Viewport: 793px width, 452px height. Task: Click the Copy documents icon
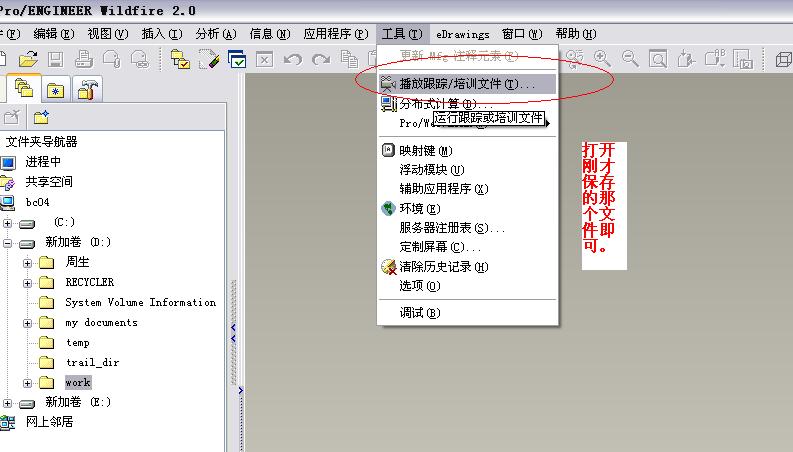click(x=348, y=59)
